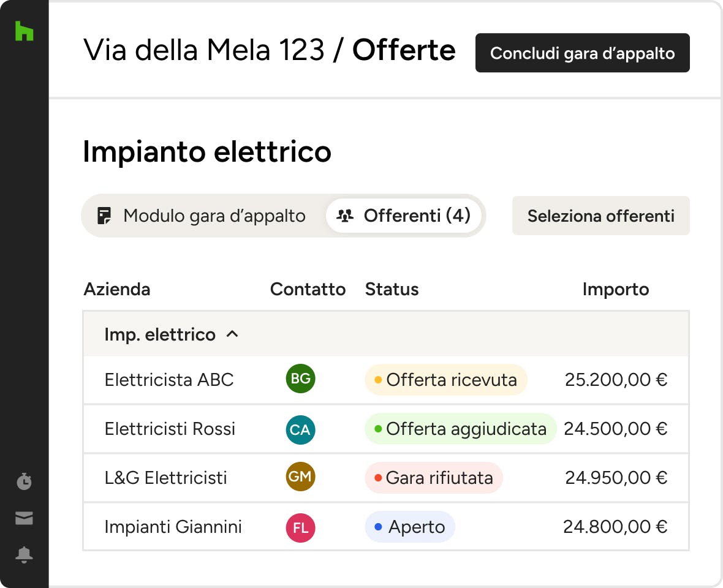This screenshot has height=588, width=723.
Task: Select the Elettricista ABC company row
Action: click(169, 380)
